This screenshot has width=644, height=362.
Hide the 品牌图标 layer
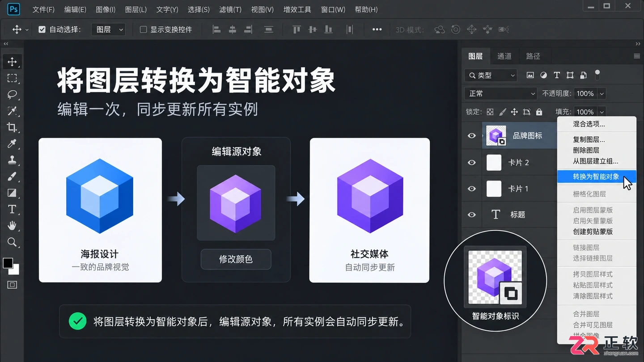click(x=472, y=135)
